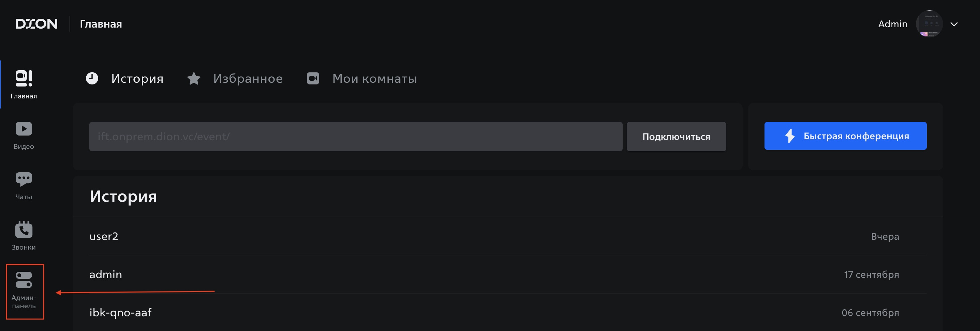This screenshot has width=980, height=331.
Task: Open the Админ-панель toggle icon
Action: click(x=24, y=280)
